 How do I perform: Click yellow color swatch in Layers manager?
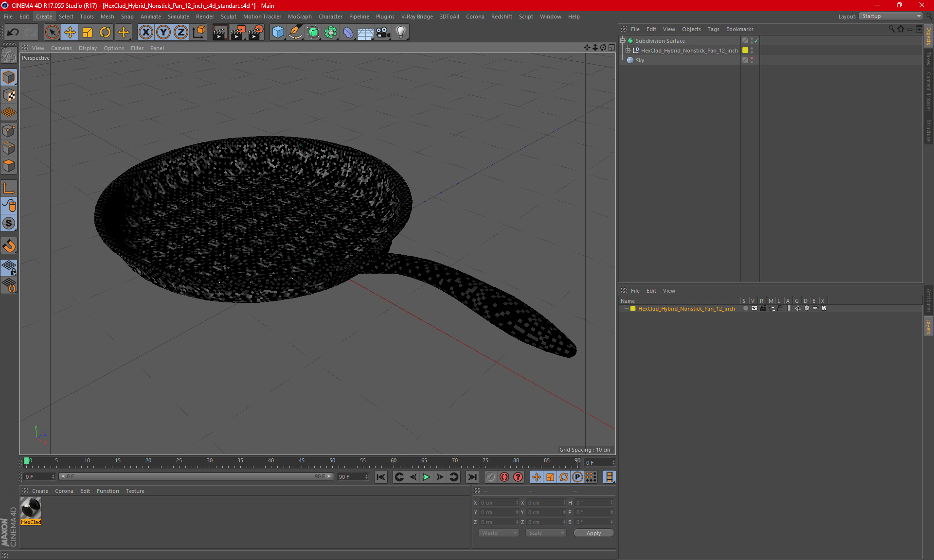pyautogui.click(x=633, y=309)
